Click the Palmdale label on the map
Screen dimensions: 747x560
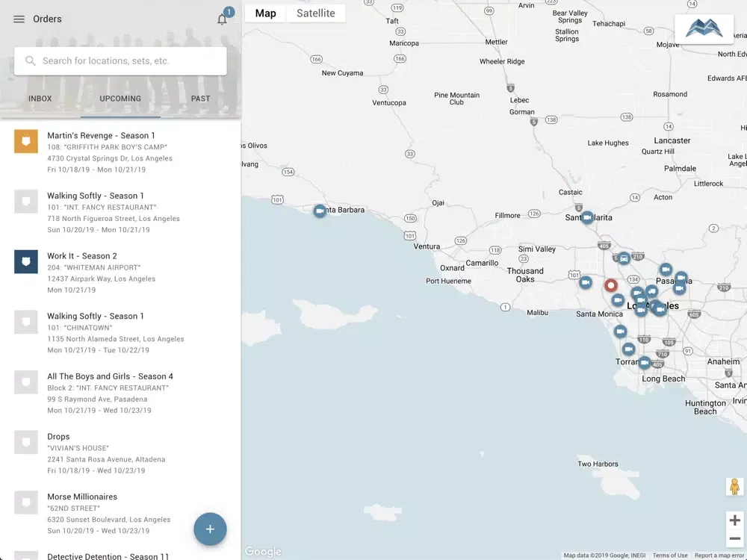click(x=680, y=169)
